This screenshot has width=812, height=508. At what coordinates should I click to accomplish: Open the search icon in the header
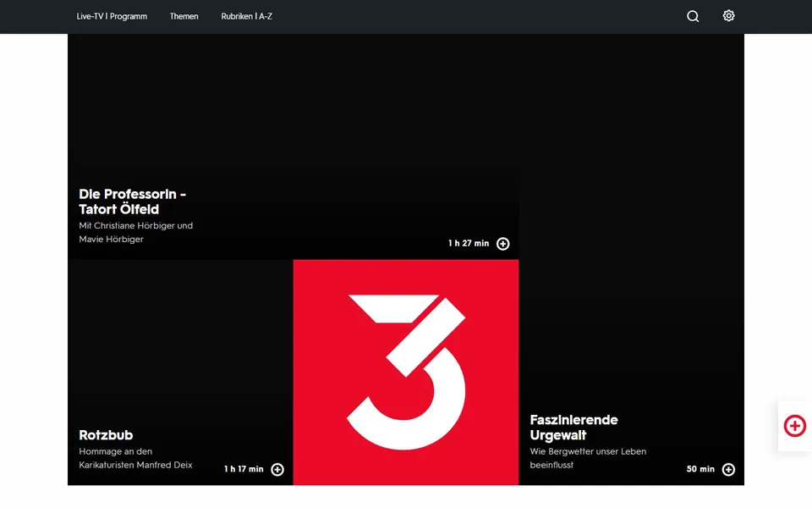pyautogui.click(x=693, y=17)
